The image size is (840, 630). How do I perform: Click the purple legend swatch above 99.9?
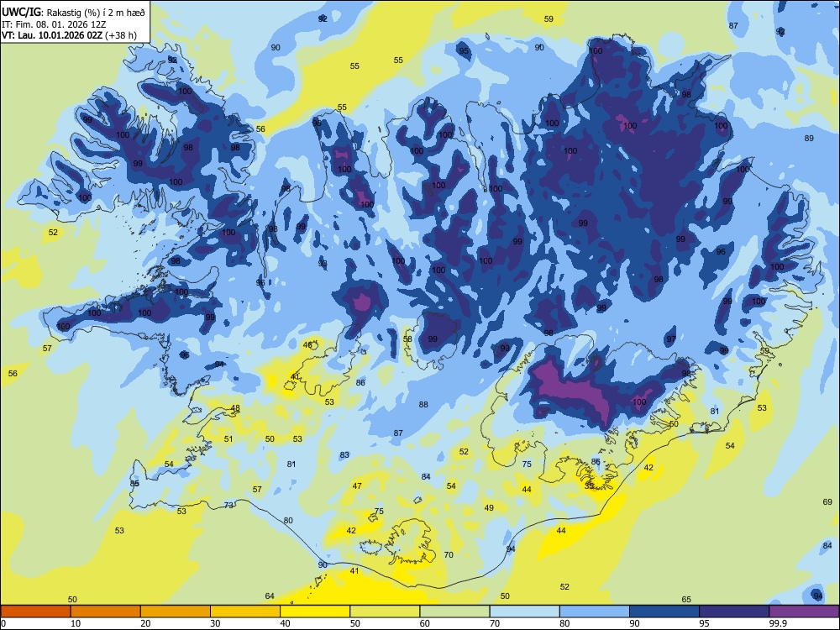pyautogui.click(x=804, y=612)
